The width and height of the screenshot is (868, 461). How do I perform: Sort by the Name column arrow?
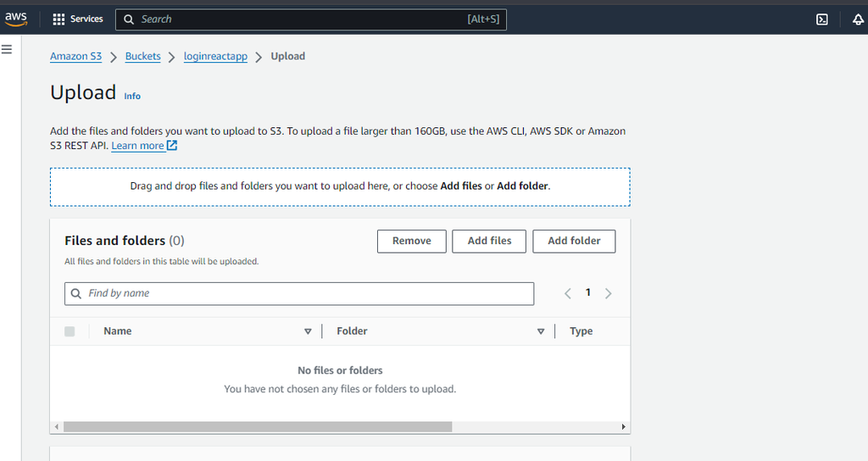coord(308,331)
